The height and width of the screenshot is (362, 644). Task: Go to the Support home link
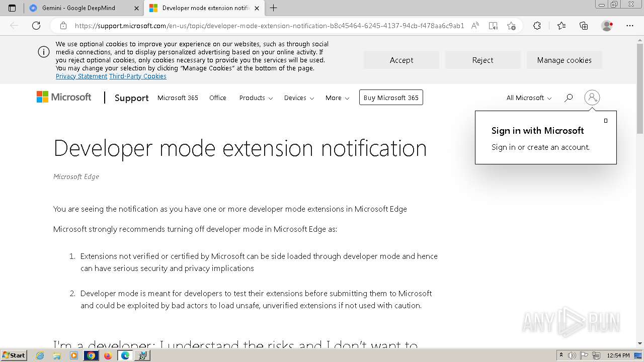point(131,98)
